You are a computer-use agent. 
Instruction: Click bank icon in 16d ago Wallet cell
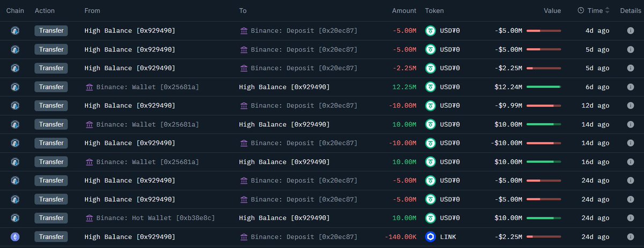click(90, 162)
